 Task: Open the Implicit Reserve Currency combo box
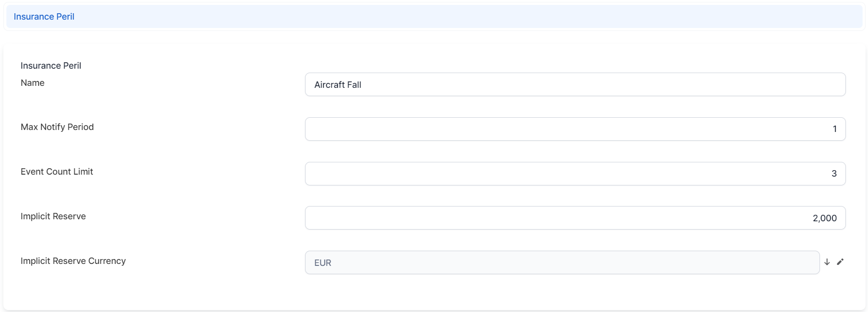562,262
